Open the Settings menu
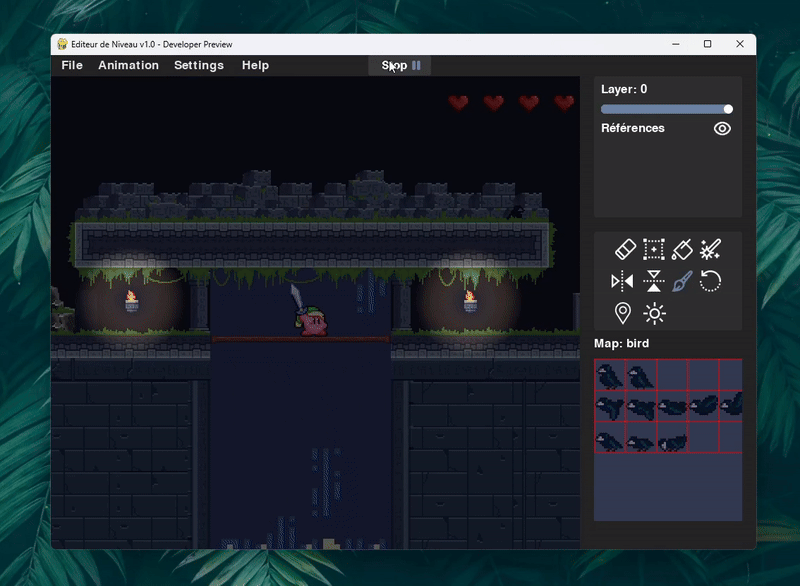This screenshot has height=586, width=800. [199, 65]
